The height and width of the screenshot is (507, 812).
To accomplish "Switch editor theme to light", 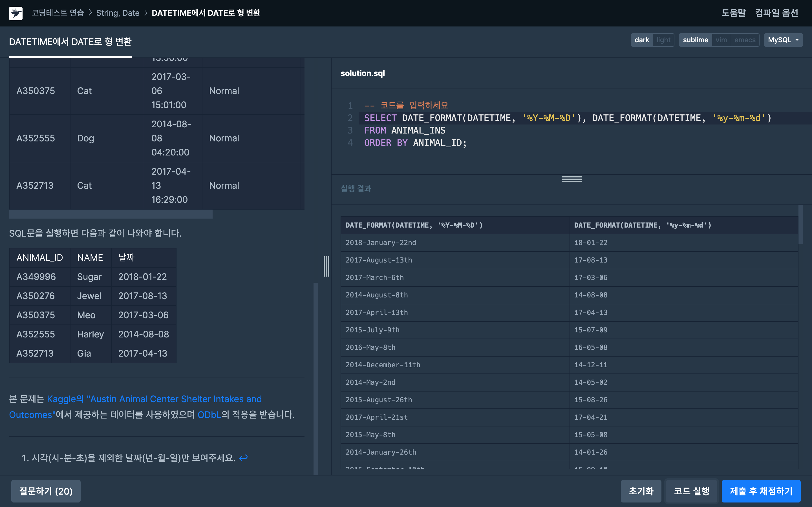I will pyautogui.click(x=663, y=40).
